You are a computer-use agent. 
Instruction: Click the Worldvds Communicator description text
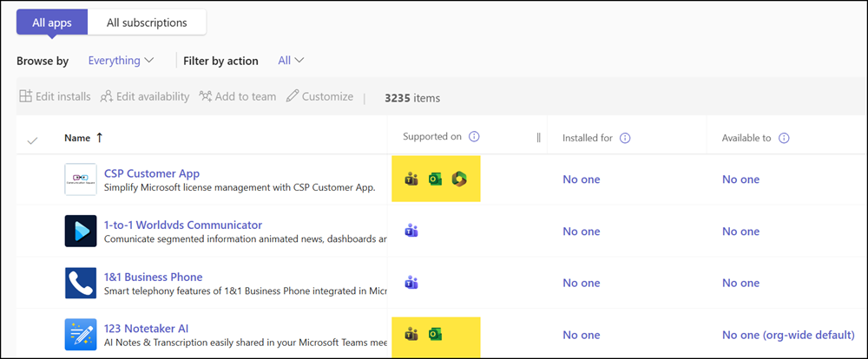tap(246, 239)
